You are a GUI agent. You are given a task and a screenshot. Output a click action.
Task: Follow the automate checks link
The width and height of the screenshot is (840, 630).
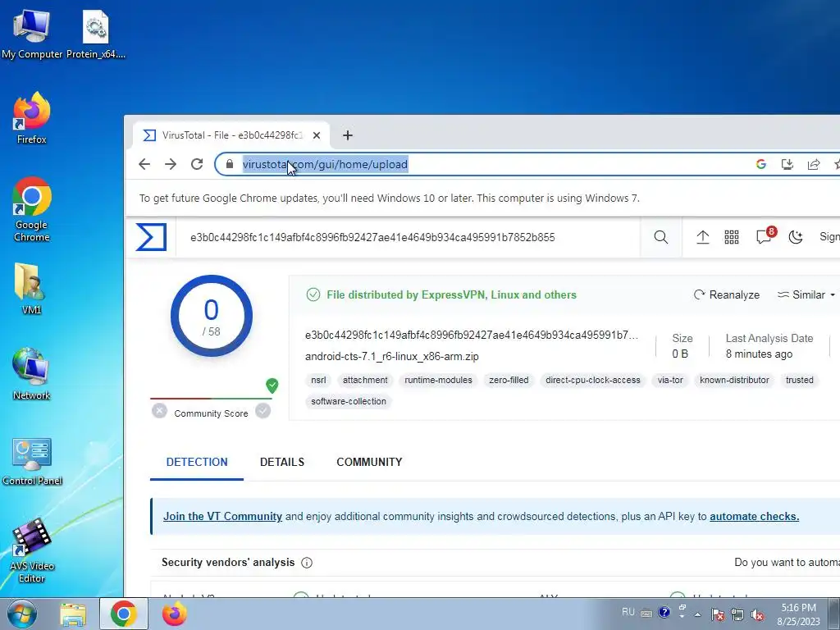click(x=755, y=517)
